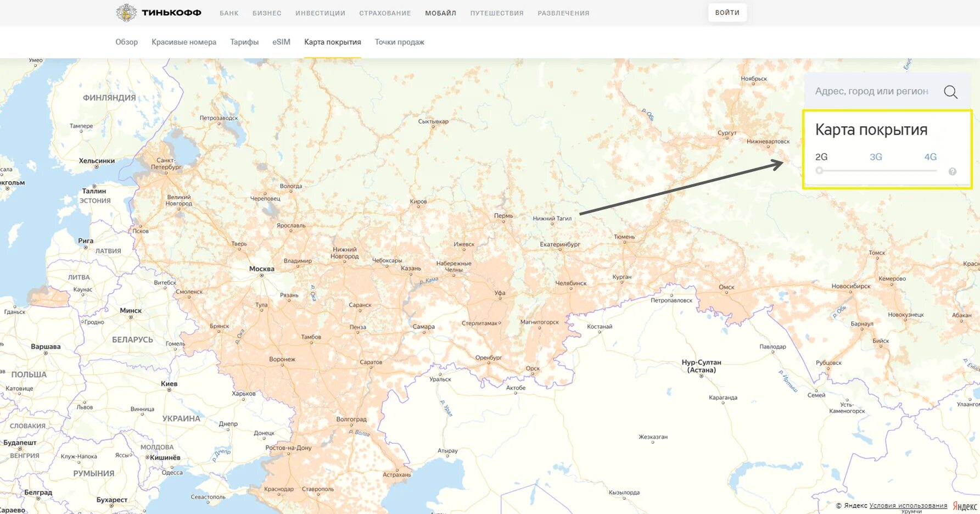980x514 pixels.
Task: Select the Мобайл section
Action: (x=440, y=13)
